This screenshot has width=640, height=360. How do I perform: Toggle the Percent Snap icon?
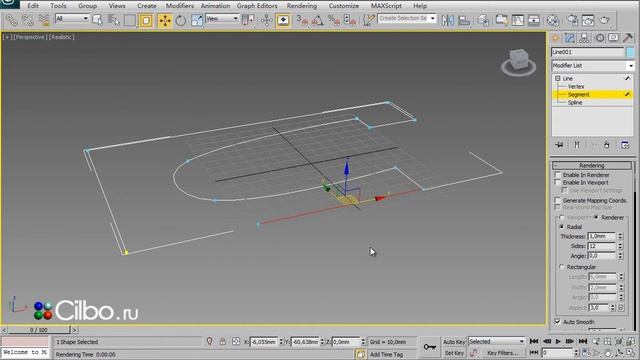pyautogui.click(x=334, y=20)
